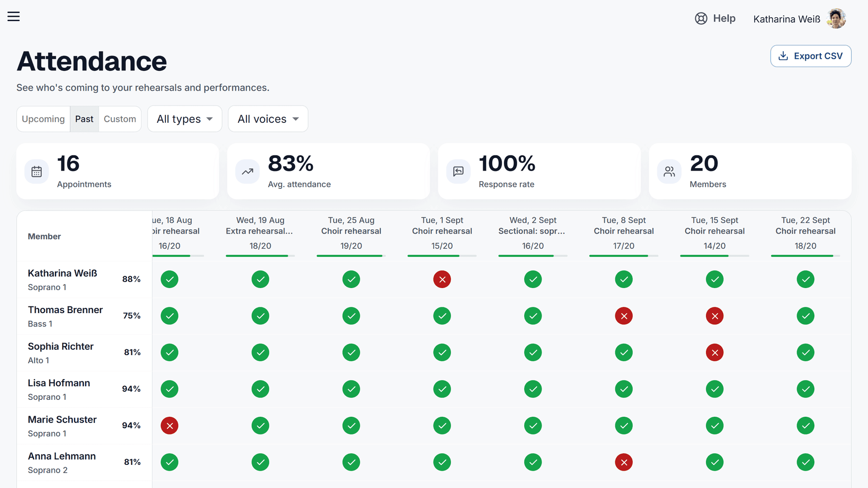The image size is (868, 488).
Task: Open the All types dropdown
Action: (185, 119)
